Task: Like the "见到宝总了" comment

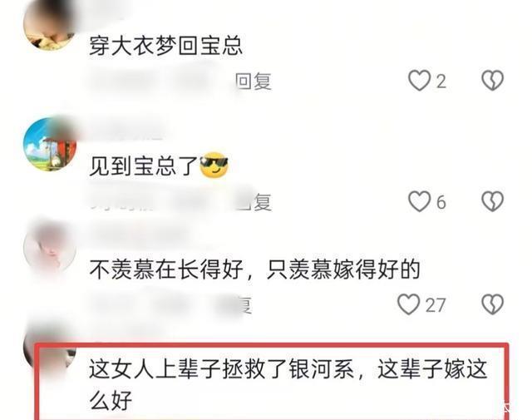Action: (x=419, y=201)
